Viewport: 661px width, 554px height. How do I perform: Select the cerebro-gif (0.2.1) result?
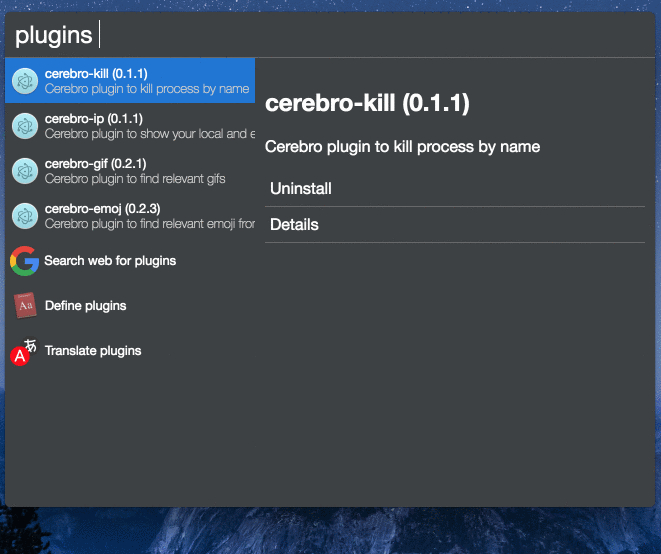[130, 171]
